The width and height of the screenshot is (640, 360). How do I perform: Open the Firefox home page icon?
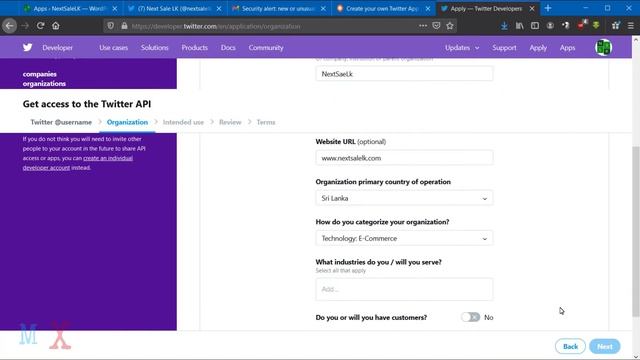pos(56,26)
